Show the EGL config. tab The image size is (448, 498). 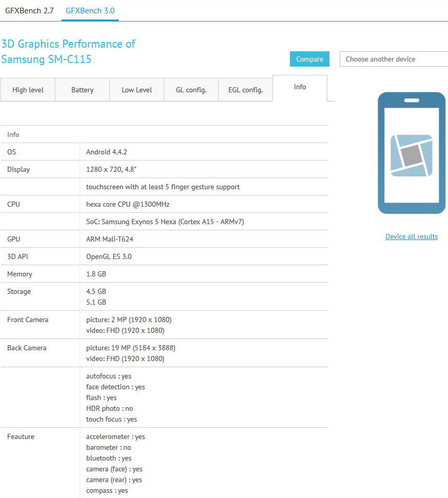click(245, 90)
